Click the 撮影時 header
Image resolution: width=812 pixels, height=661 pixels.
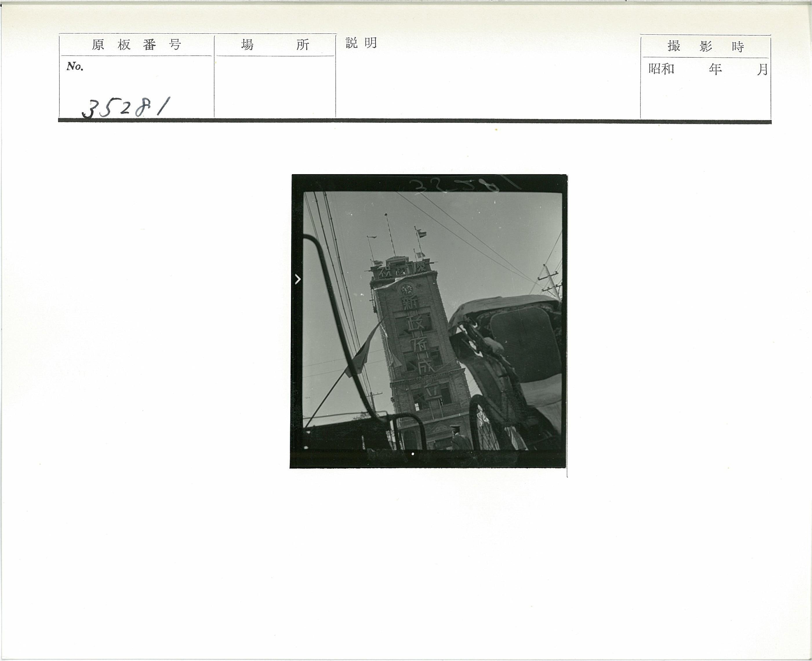click(706, 46)
